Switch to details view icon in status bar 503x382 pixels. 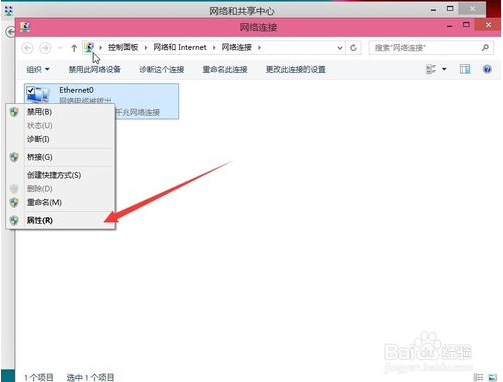[x=478, y=377]
